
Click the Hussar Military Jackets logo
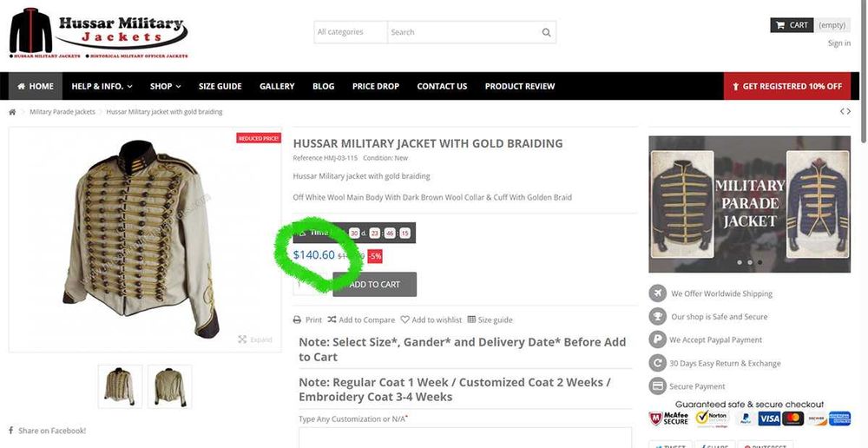(x=99, y=33)
